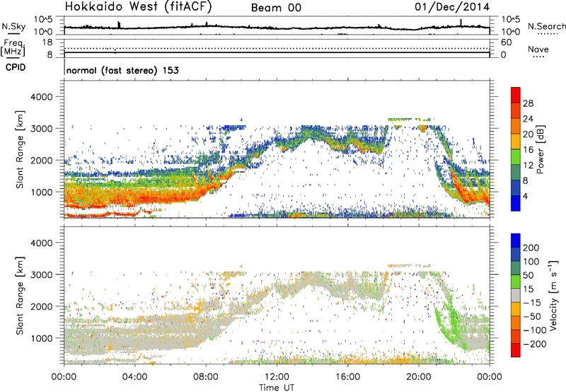Click the '4' power colorbar value
Image resolution: width=566 pixels, height=392 pixels.
click(x=525, y=197)
